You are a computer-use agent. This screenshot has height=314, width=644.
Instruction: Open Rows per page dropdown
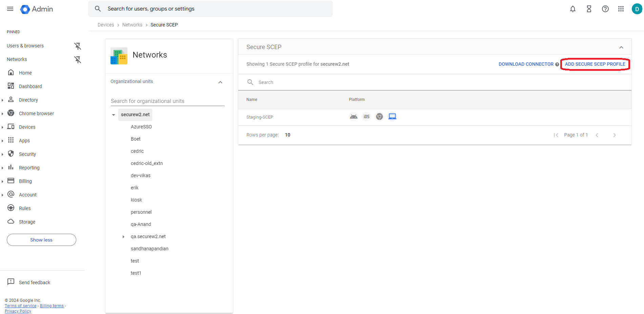pos(287,135)
